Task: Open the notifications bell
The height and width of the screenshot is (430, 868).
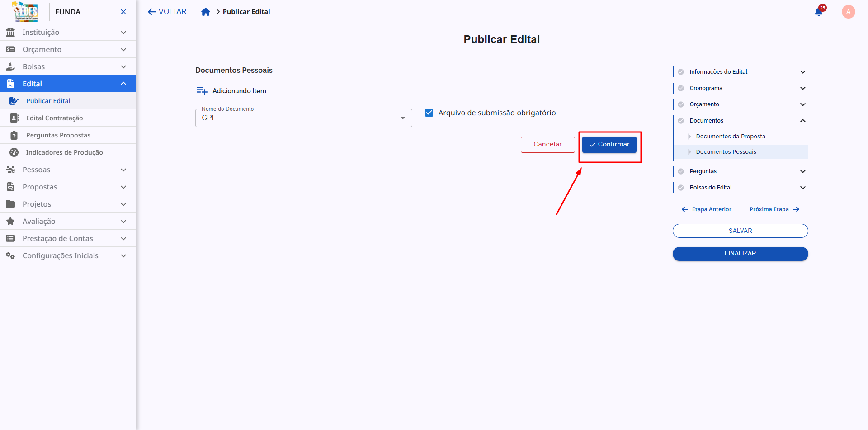Action: coord(818,12)
